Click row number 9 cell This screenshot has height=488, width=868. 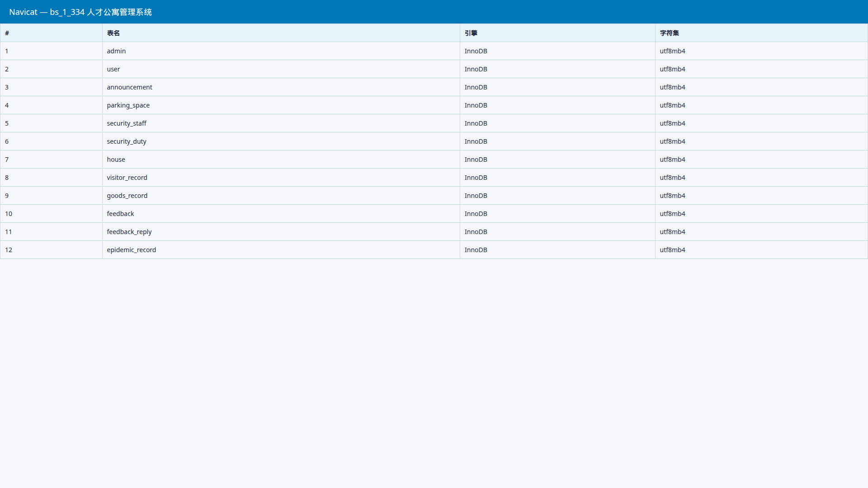[x=51, y=196]
